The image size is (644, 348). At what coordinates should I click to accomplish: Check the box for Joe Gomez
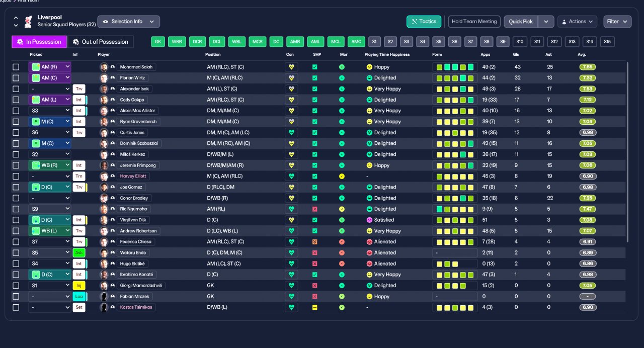pyautogui.click(x=16, y=187)
